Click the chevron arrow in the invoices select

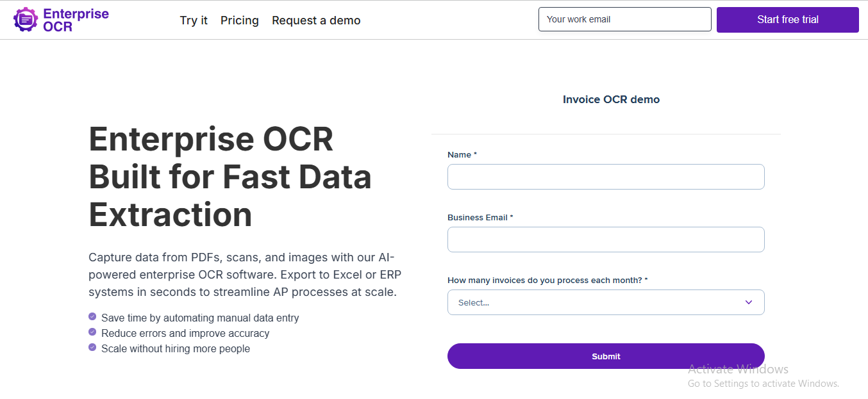pyautogui.click(x=748, y=302)
